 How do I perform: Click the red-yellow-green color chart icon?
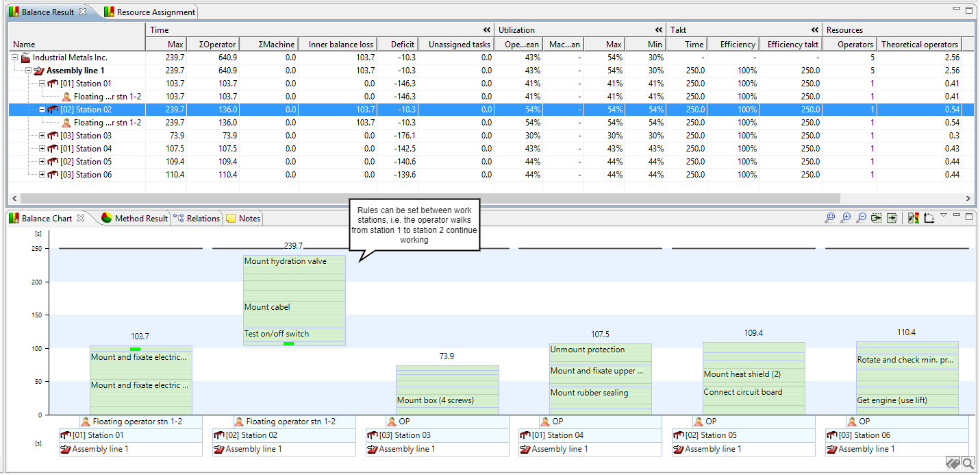(x=913, y=218)
